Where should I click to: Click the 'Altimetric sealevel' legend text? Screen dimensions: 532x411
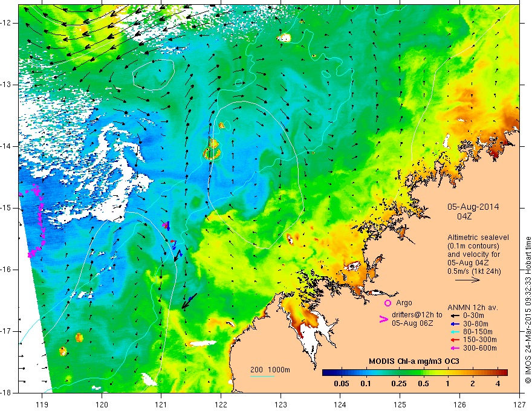478,238
